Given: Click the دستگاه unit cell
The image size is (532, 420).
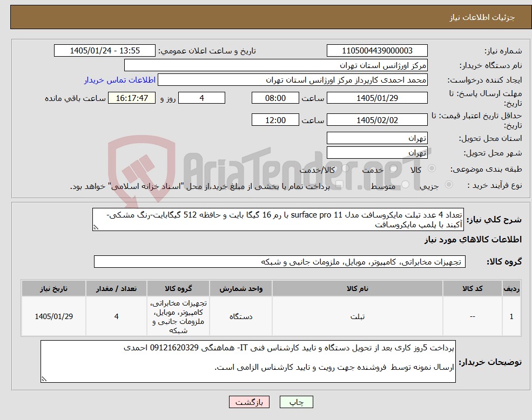Looking at the screenshot, I should point(240,316).
